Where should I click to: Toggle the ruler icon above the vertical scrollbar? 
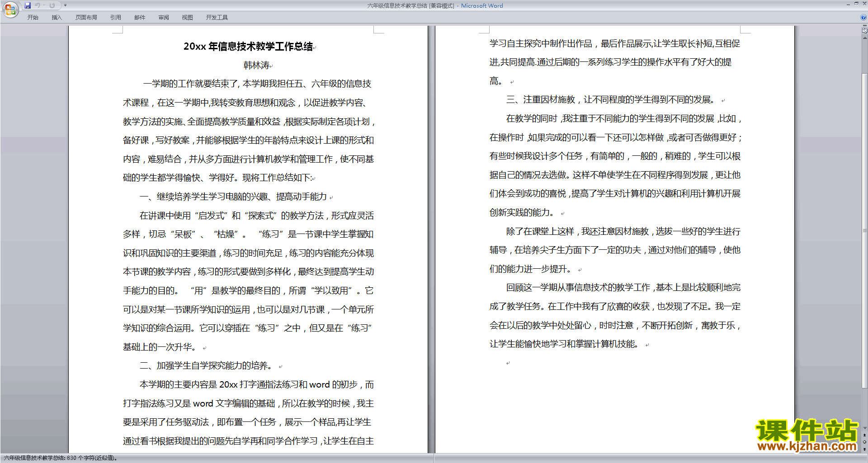point(864,31)
